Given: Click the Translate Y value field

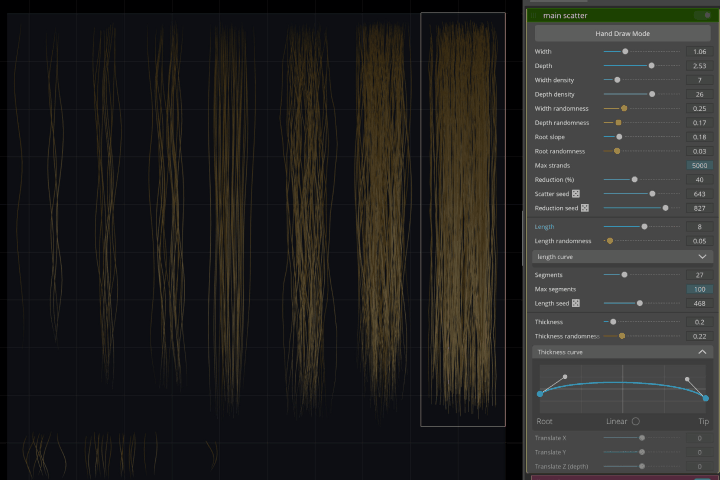Looking at the screenshot, I should coord(699,452).
